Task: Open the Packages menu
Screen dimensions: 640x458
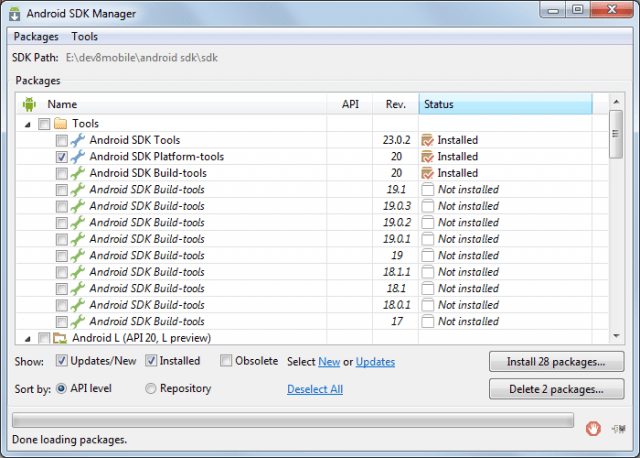Action: pyautogui.click(x=36, y=37)
